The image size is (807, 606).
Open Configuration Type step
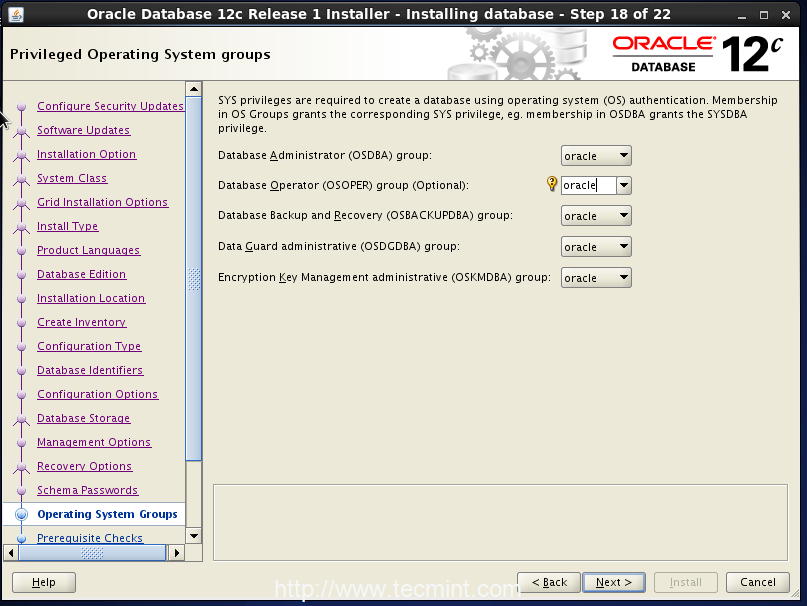[x=89, y=347]
